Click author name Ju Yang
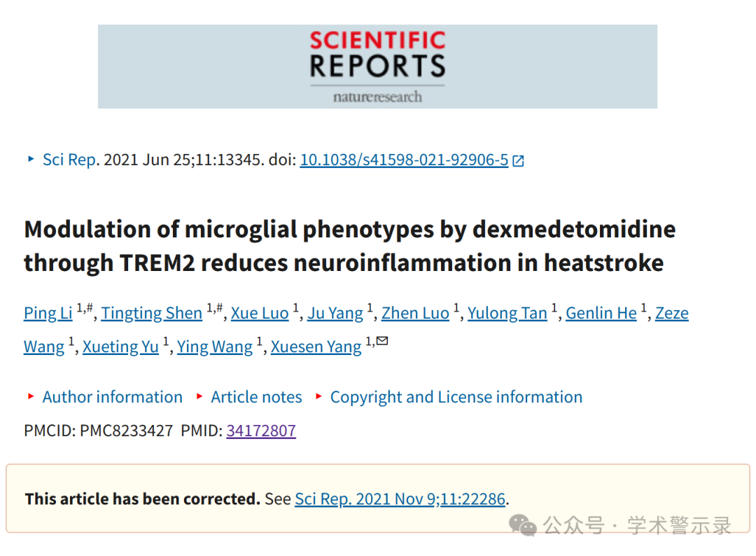Viewport: 756px width, 556px height. point(335,313)
